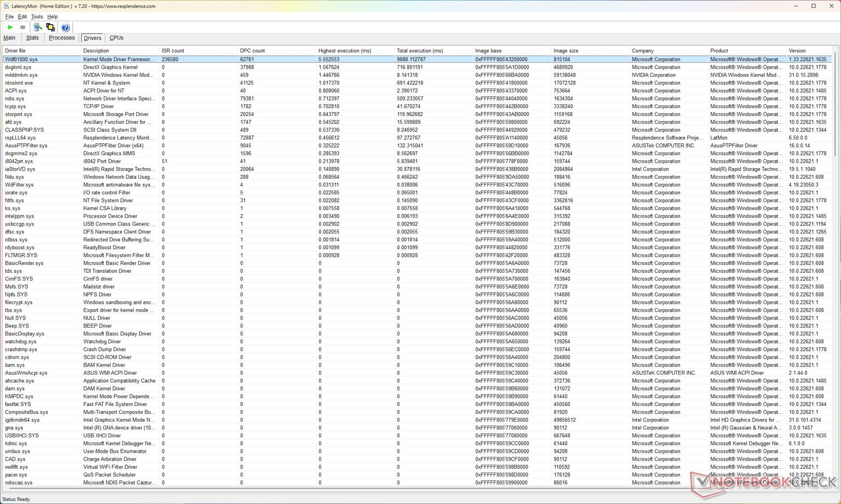Sort by the DPC count column header
Image resolution: width=841 pixels, height=504 pixels.
252,51
